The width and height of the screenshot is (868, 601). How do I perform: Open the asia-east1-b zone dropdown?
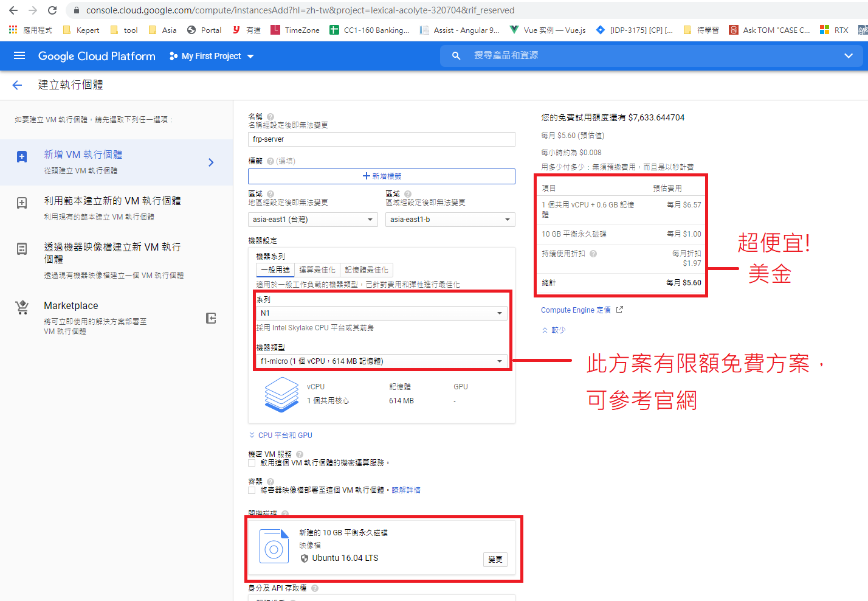[450, 220]
